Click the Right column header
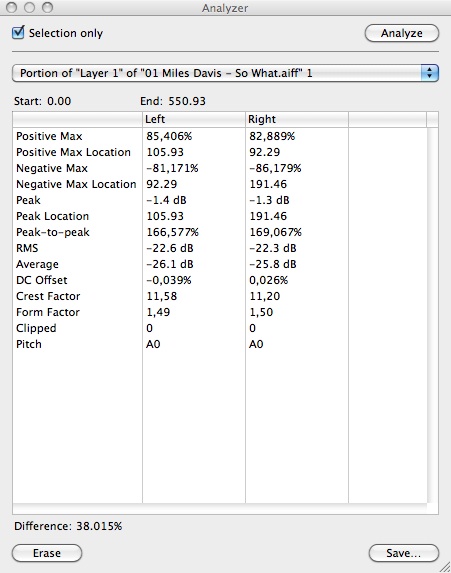451x573 pixels. [297, 119]
